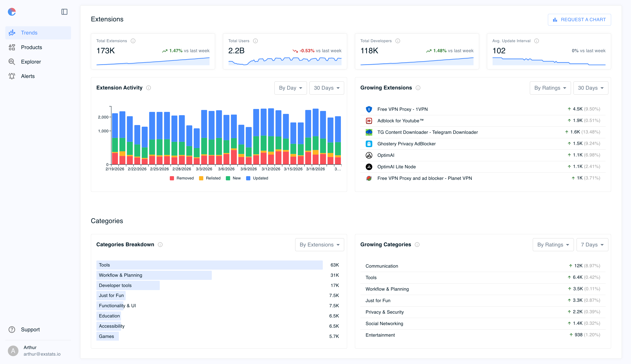
Task: Open the By Day dropdown
Action: [x=290, y=88]
